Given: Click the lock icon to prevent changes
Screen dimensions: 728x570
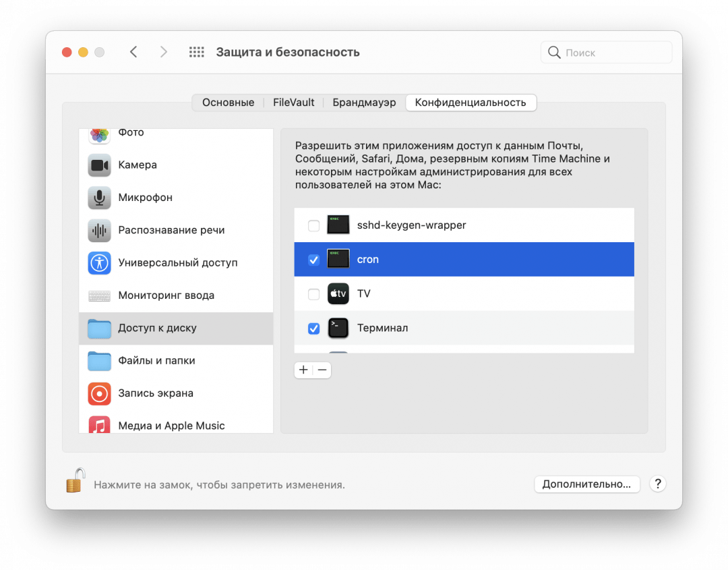Looking at the screenshot, I should pyautogui.click(x=75, y=480).
